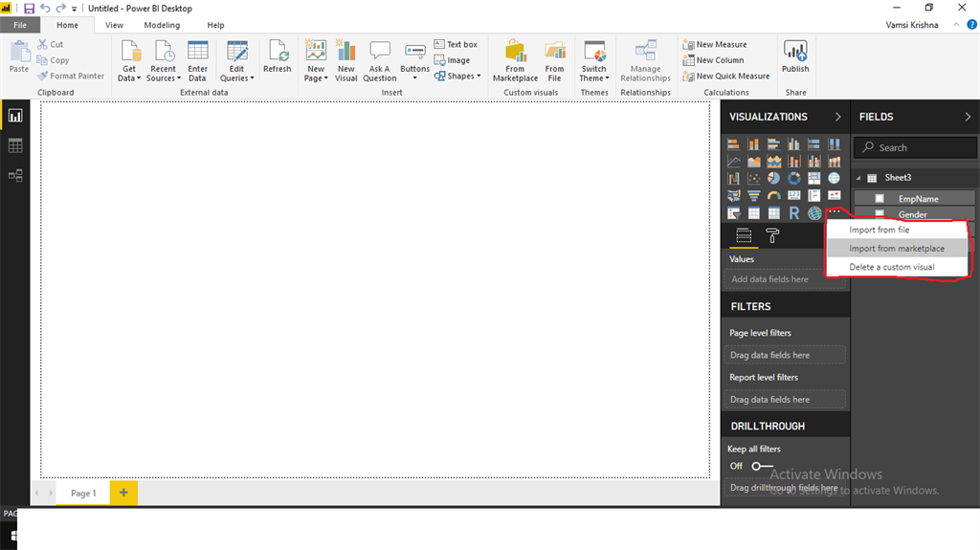Select the Map globe visual
Image resolution: width=980 pixels, height=550 pixels.
pyautogui.click(x=835, y=179)
